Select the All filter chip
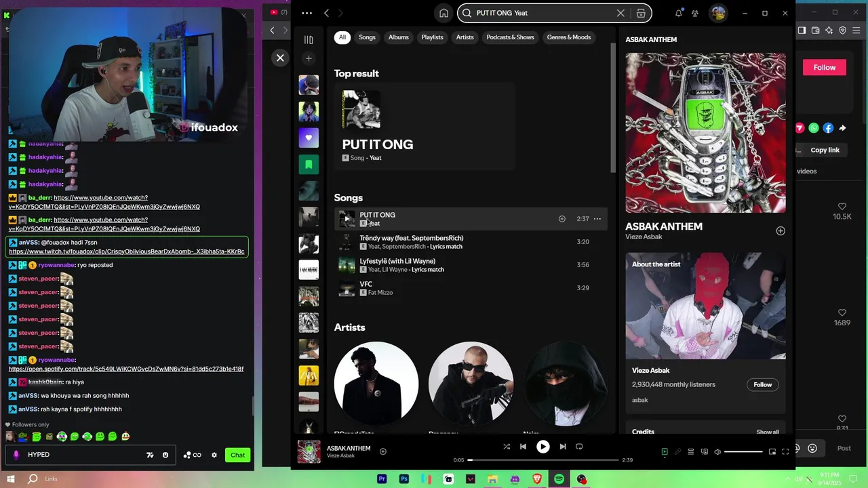 click(x=342, y=37)
